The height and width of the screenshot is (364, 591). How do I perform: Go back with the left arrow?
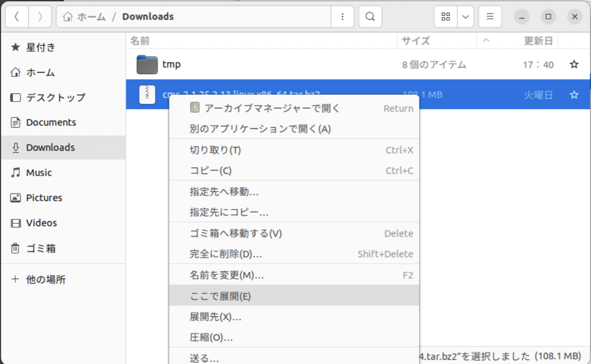[17, 17]
